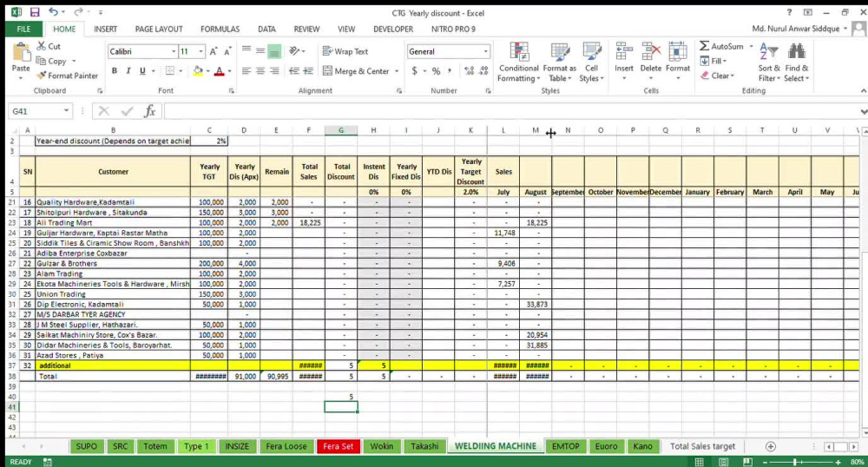Viewport: 868px width, 467px height.
Task: Click the Fill Color paint bucket
Action: (198, 71)
